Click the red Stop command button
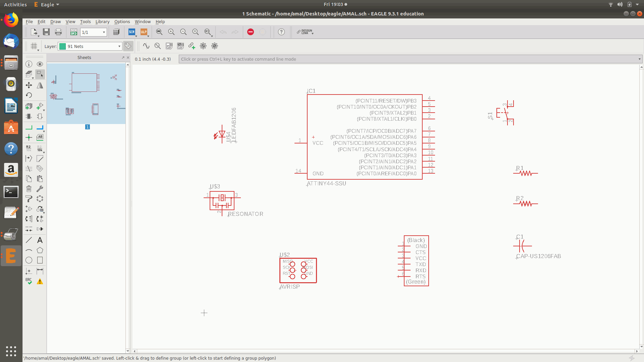Image resolution: width=644 pixels, height=362 pixels. click(x=251, y=32)
